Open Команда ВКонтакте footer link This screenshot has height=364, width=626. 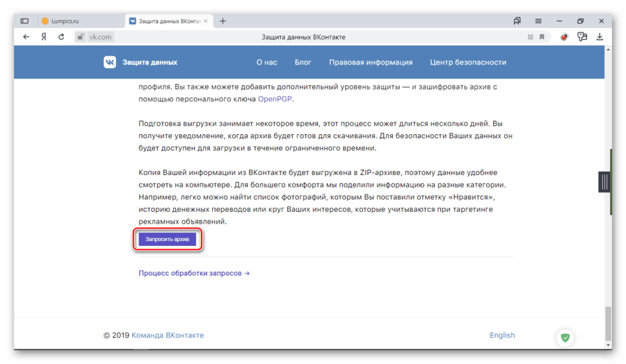(168, 336)
